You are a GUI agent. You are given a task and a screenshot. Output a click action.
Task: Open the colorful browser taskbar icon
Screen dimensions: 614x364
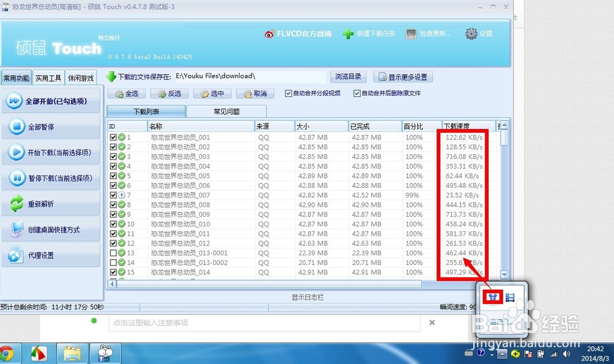pos(39,354)
